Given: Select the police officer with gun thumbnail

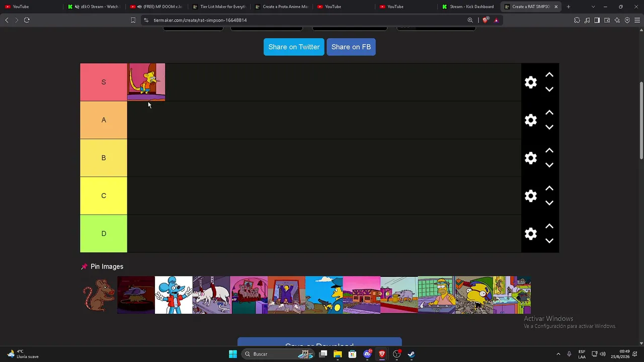Looking at the screenshot, I should pyautogui.click(x=324, y=295).
